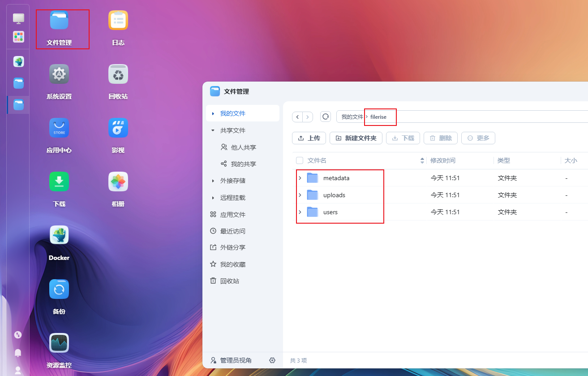Image resolution: width=588 pixels, height=376 pixels.
Task: Open settings gear beside 管理员视角
Action: 272,360
